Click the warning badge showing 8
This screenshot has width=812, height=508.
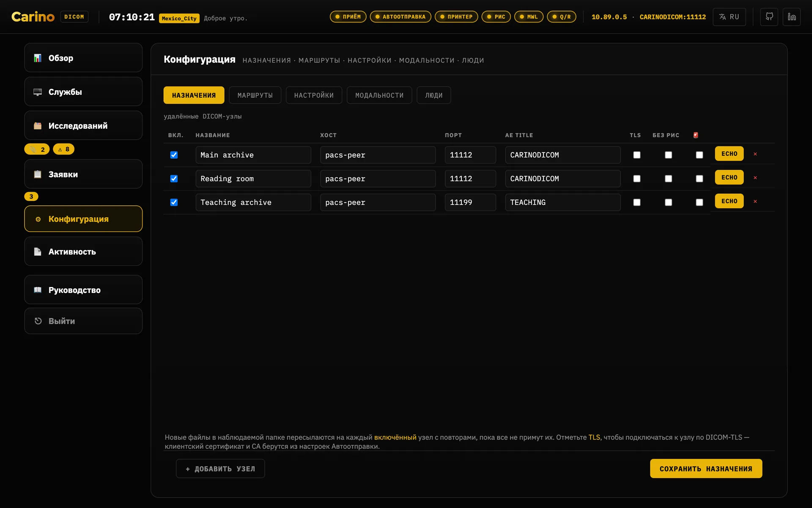point(64,149)
